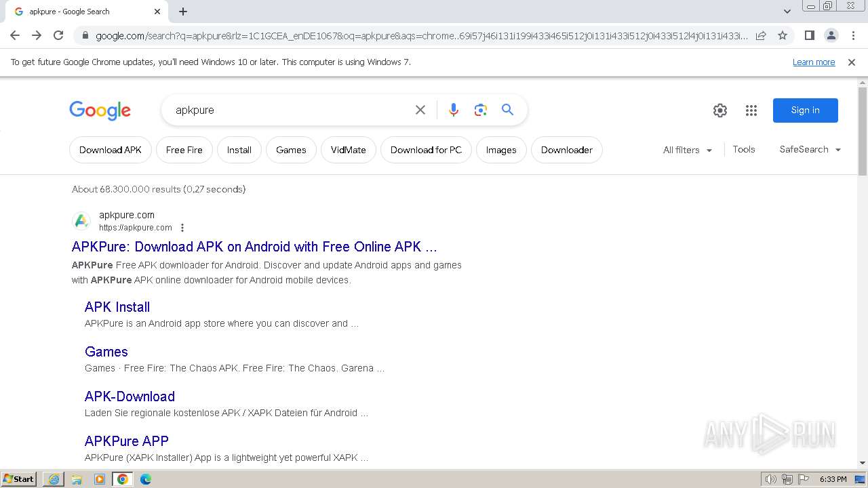Select the Free Fire filter chip

(x=184, y=150)
